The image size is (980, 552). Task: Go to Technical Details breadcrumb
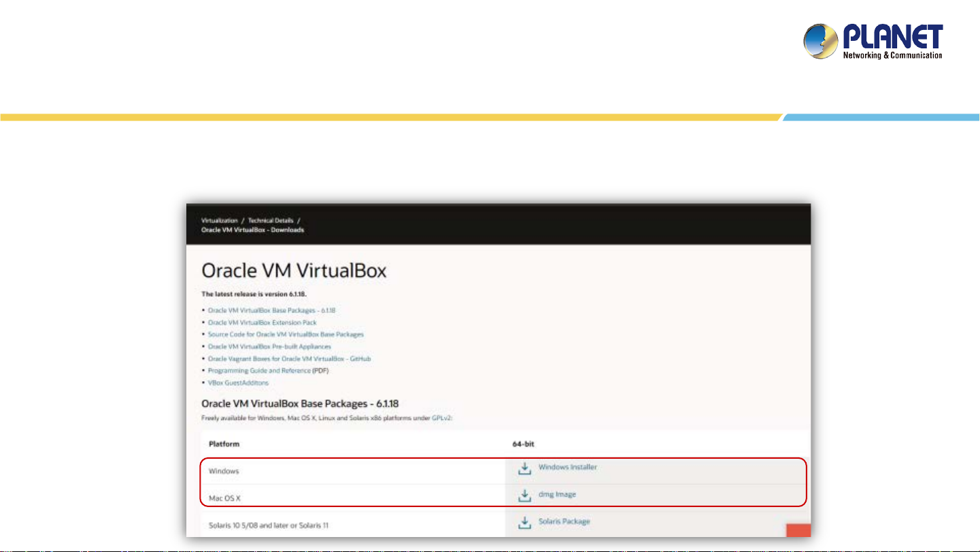click(x=270, y=221)
